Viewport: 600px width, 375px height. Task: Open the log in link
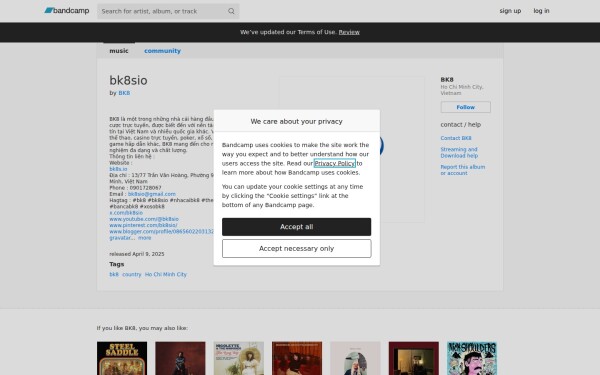[541, 11]
